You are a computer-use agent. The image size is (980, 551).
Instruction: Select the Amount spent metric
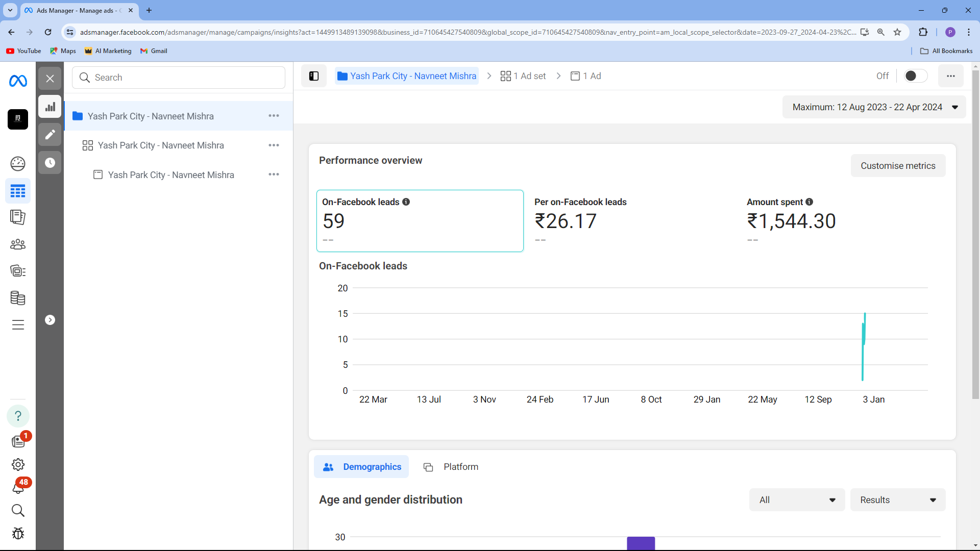tap(844, 221)
